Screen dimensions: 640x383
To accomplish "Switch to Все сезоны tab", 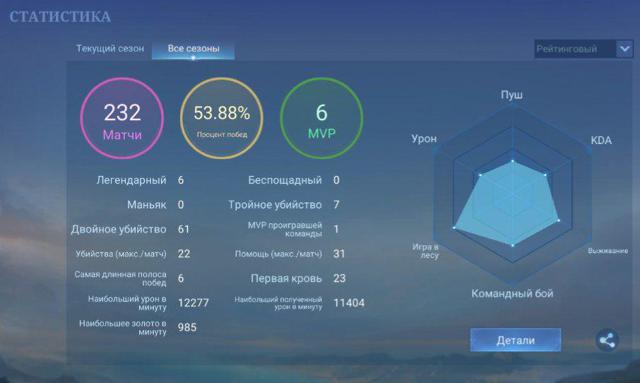I will click(193, 49).
